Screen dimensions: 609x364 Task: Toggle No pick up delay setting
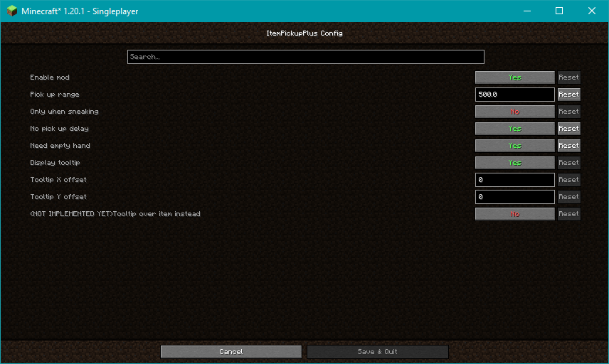point(514,129)
